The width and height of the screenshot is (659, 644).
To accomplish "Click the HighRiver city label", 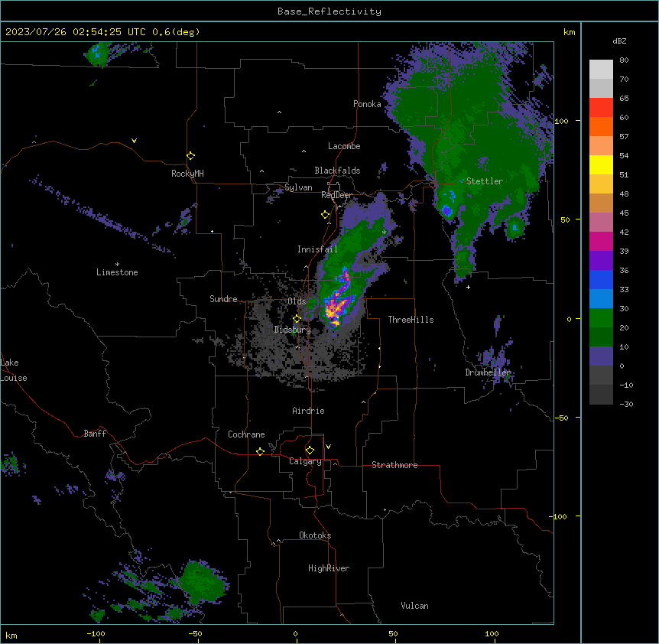I will coord(329,568).
